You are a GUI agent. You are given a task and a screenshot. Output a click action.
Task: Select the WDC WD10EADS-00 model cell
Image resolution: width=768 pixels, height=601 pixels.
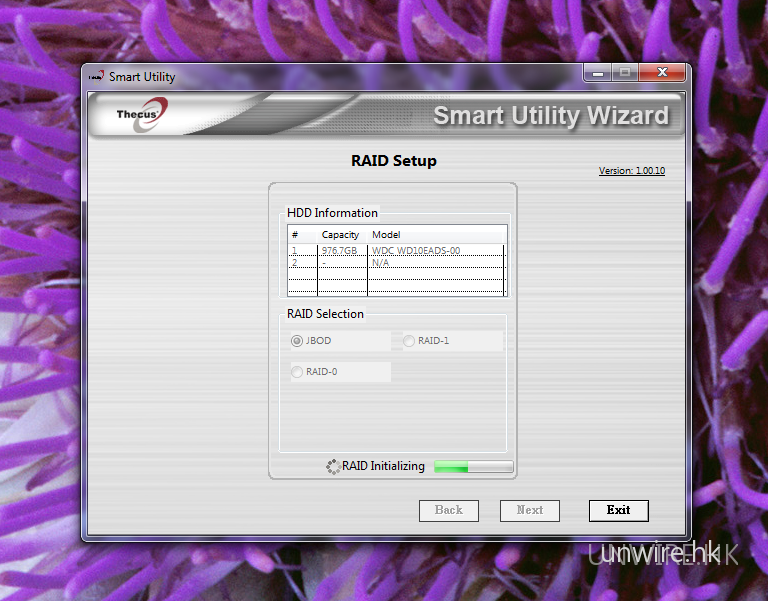click(x=416, y=251)
